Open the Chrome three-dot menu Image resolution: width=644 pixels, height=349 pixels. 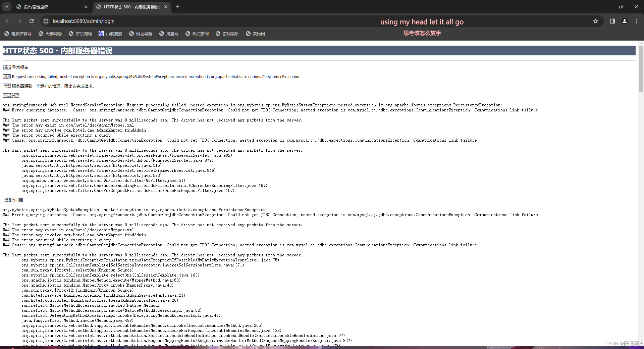click(x=637, y=21)
